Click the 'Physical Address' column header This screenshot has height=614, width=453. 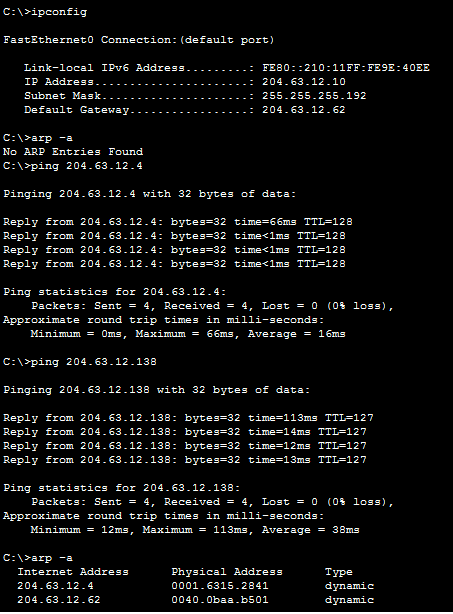pos(227,572)
